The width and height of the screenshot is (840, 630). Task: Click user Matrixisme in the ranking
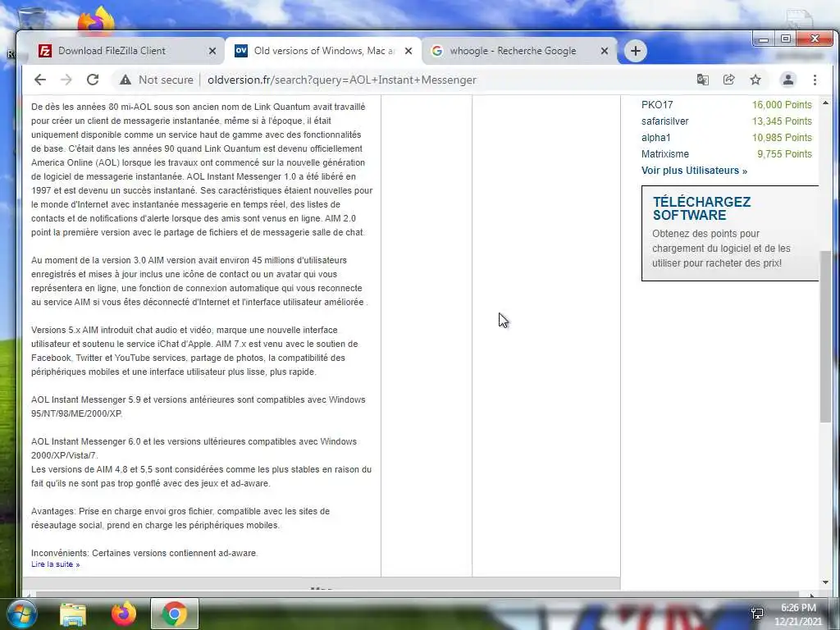664,153
